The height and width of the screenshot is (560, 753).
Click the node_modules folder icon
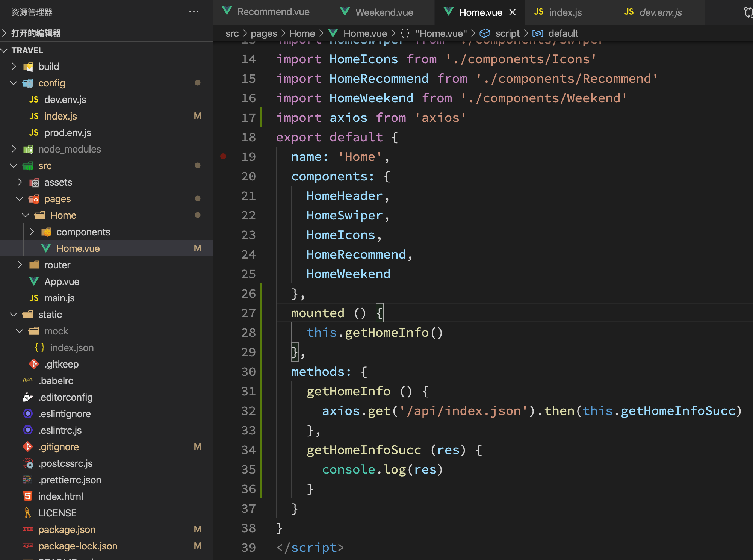point(28,150)
